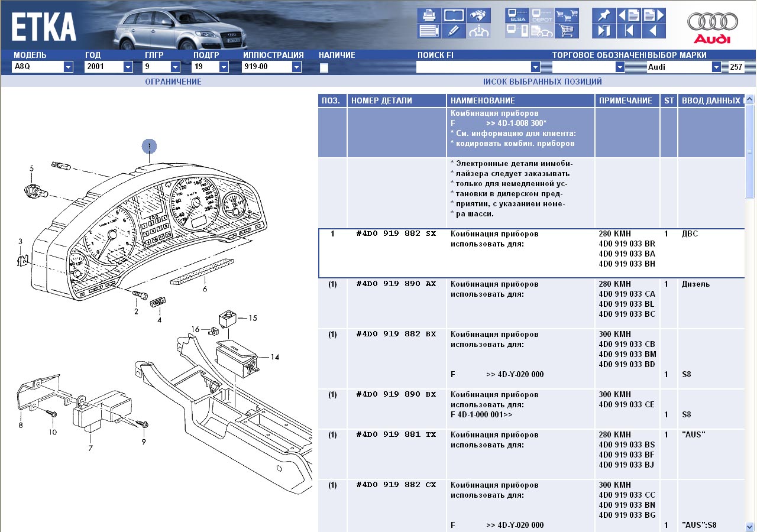Click the parts list scrollbar down arrow
Screen dimensions: 757x532
pos(749,525)
